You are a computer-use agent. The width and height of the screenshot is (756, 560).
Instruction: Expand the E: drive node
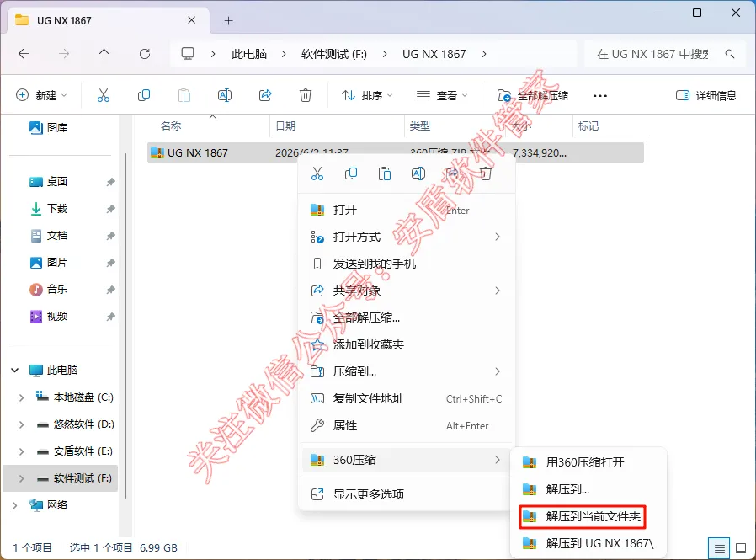(x=21, y=451)
